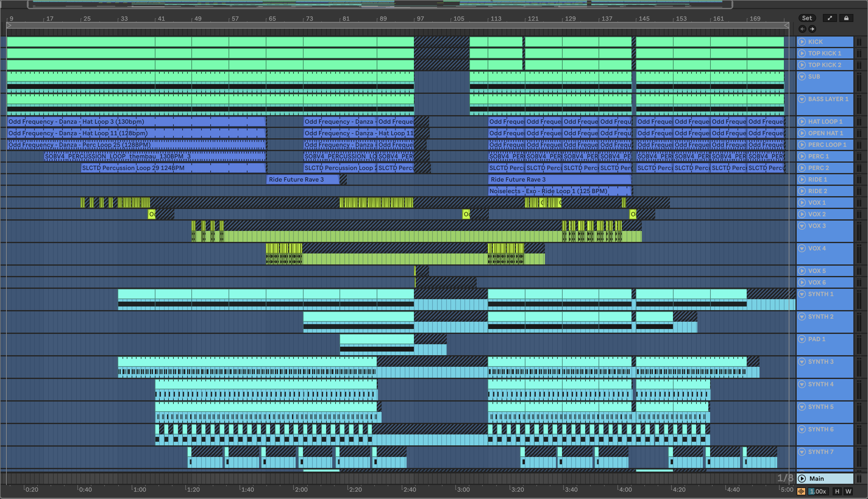Select the Noiselects Exo Ride Loop 1 clip

pos(560,191)
